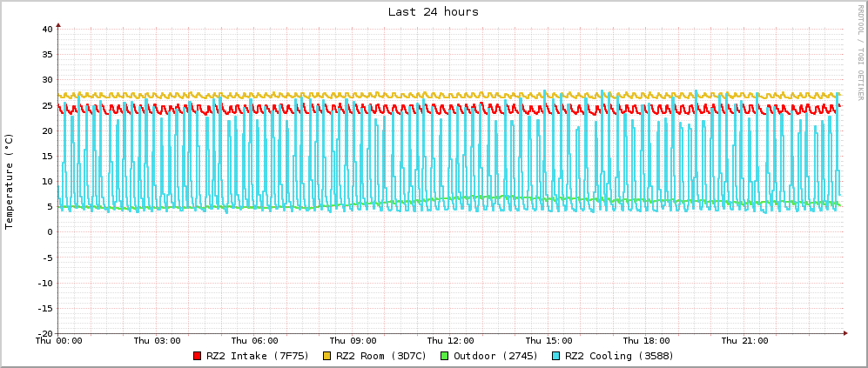
Task: Click the Thu 12:00 time axis label
Action: coord(450,341)
